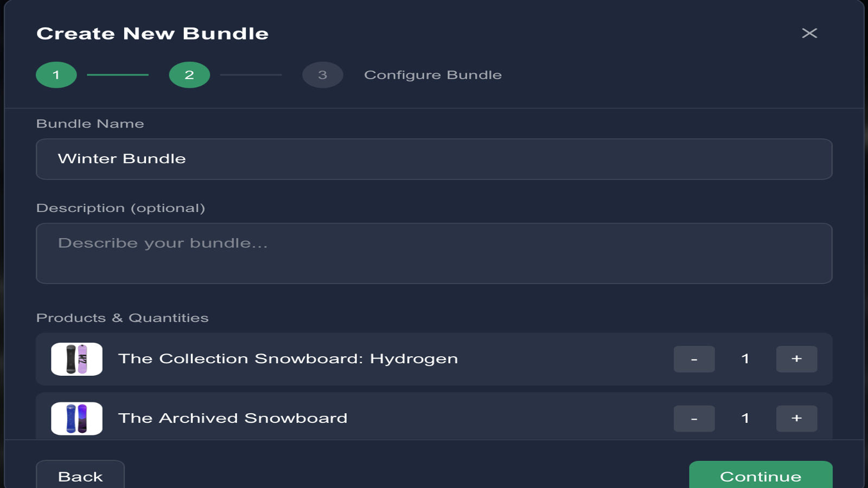The width and height of the screenshot is (868, 488).
Task: Increase quantity of The Archived Snowboard
Action: coord(796,418)
